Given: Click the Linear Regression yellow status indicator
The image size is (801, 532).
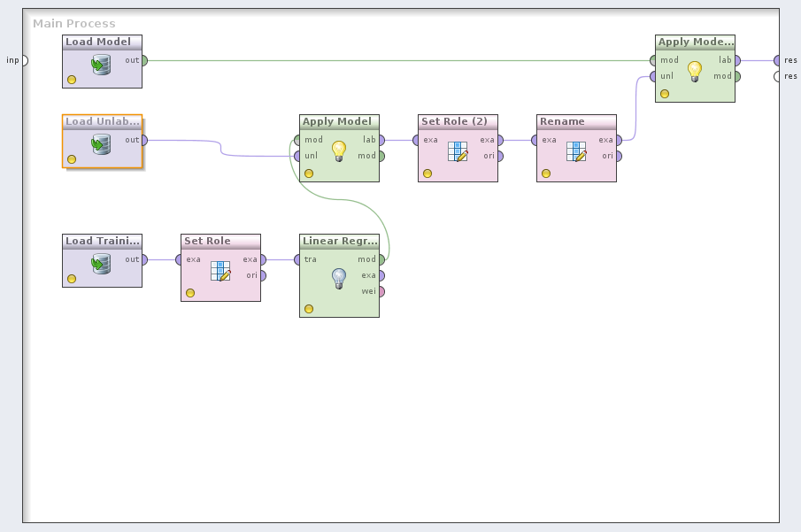Looking at the screenshot, I should click(x=309, y=309).
